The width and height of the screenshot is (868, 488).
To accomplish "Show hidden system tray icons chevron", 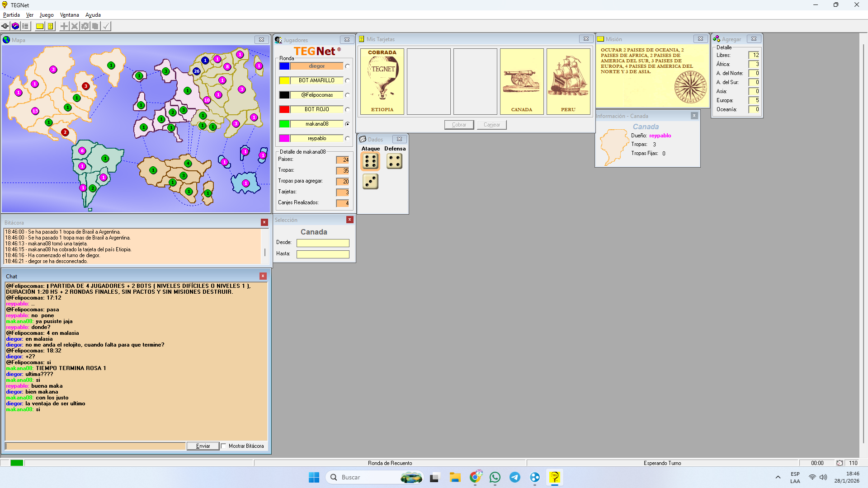I will pyautogui.click(x=778, y=477).
